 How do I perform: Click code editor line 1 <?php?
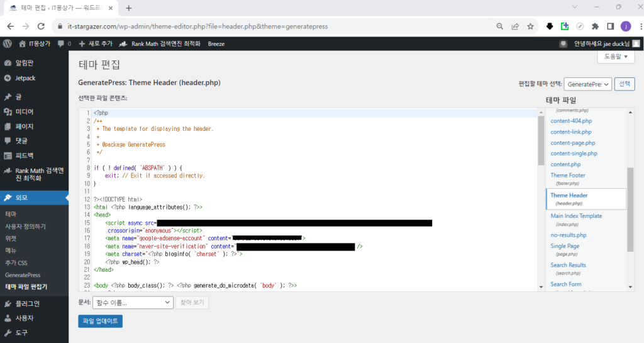[x=101, y=113]
